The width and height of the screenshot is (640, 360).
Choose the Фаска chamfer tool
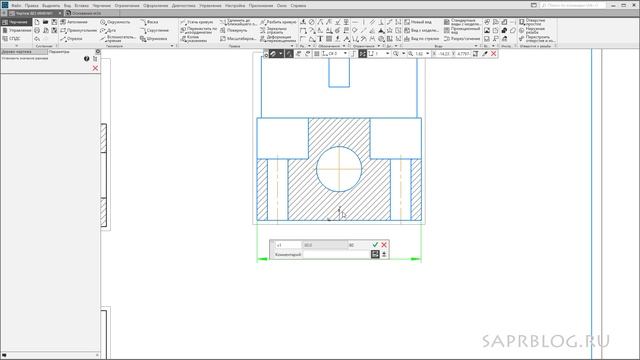(x=149, y=22)
